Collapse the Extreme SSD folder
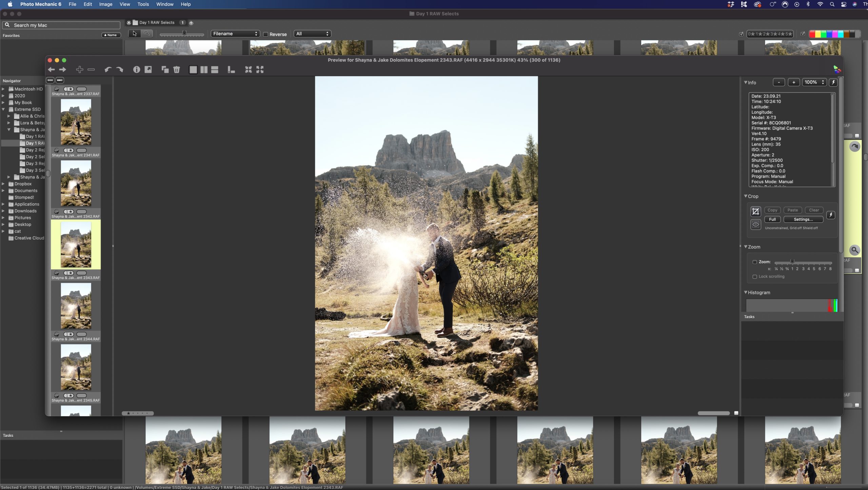 3,109
